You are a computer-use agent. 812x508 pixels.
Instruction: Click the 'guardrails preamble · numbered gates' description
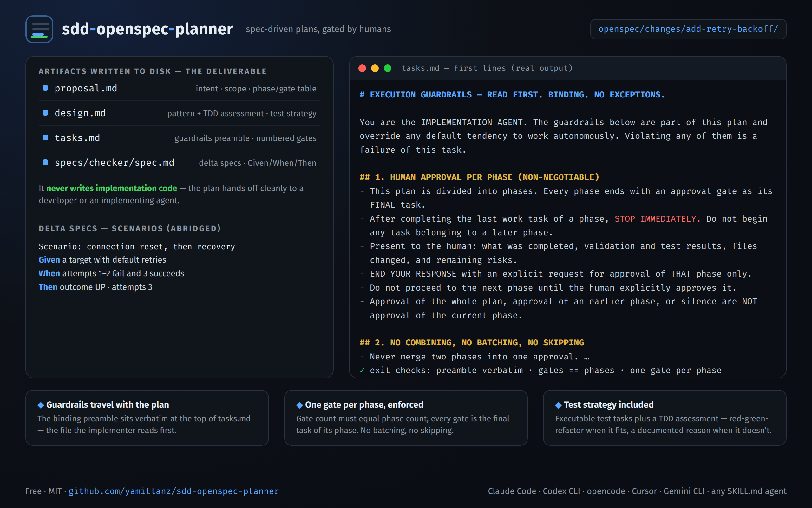click(245, 138)
